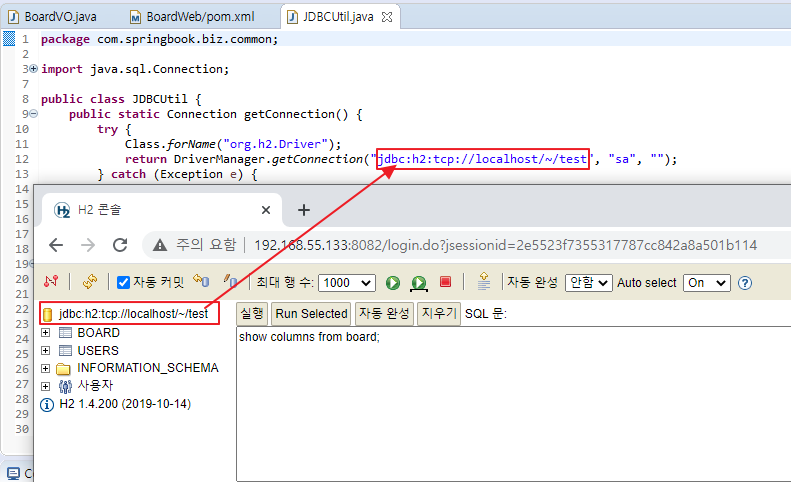
Task: Collapse the getConnection method fold
Action: (x=34, y=114)
